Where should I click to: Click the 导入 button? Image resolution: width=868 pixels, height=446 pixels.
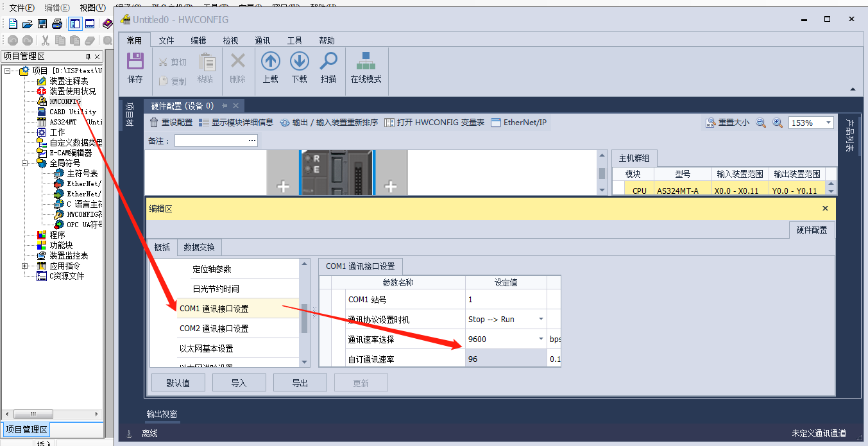pos(239,383)
